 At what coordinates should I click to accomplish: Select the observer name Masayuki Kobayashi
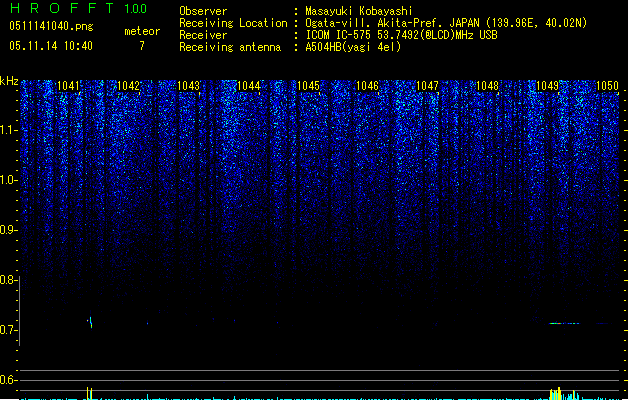pyautogui.click(x=359, y=11)
